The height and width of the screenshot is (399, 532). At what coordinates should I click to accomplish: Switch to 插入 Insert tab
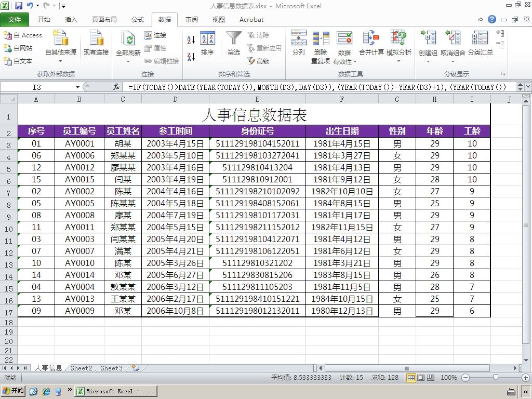[71, 19]
